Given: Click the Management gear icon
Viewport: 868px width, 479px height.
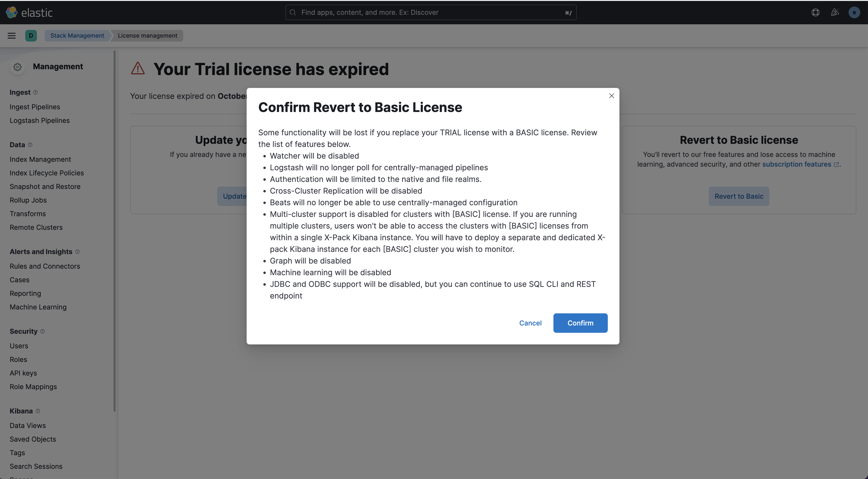Looking at the screenshot, I should click(17, 67).
